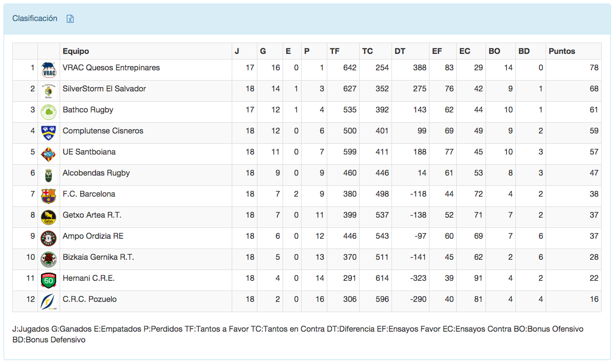This screenshot has height=364, width=615.
Task: Click the DT column header
Action: (x=400, y=51)
